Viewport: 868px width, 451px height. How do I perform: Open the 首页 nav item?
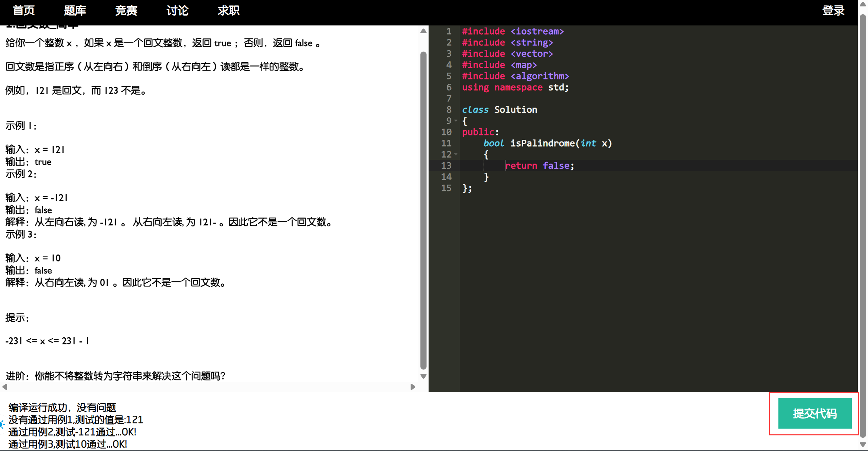[x=24, y=11]
